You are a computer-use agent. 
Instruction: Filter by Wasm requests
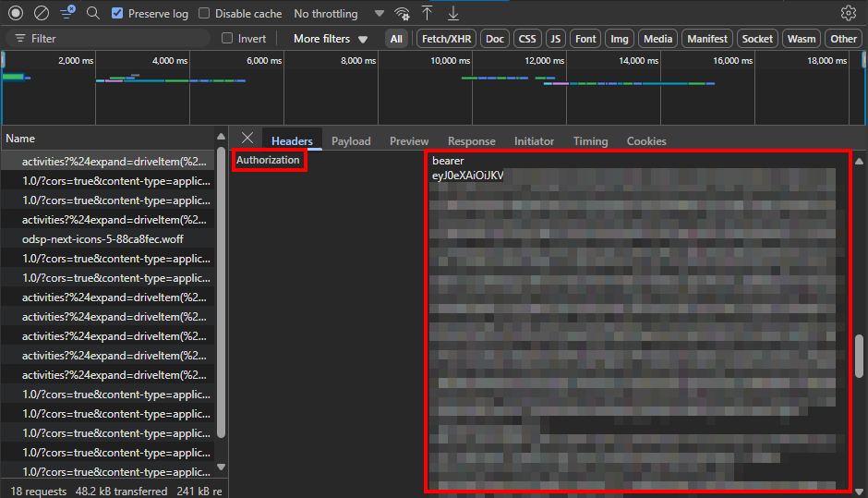801,39
